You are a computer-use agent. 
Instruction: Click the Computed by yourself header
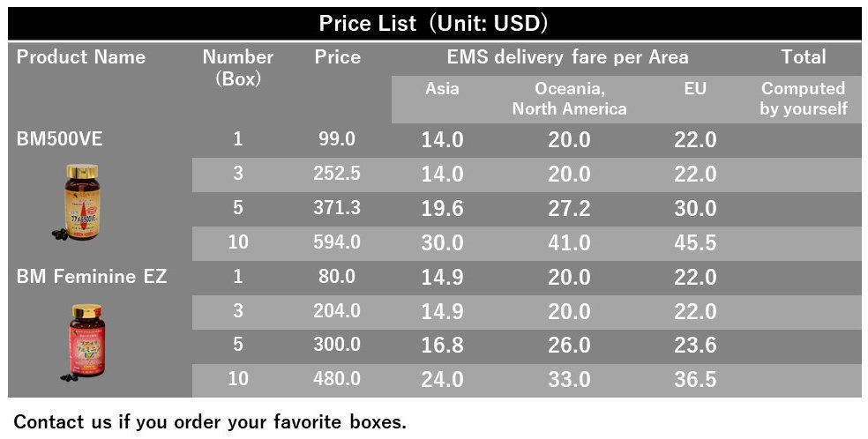click(x=804, y=99)
